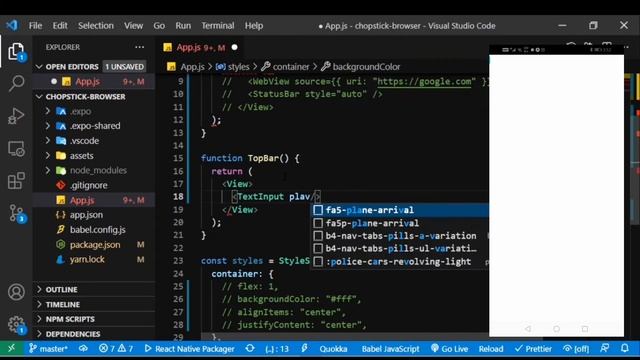Open the Run menu
This screenshot has height=360, width=640.
coord(183,25)
